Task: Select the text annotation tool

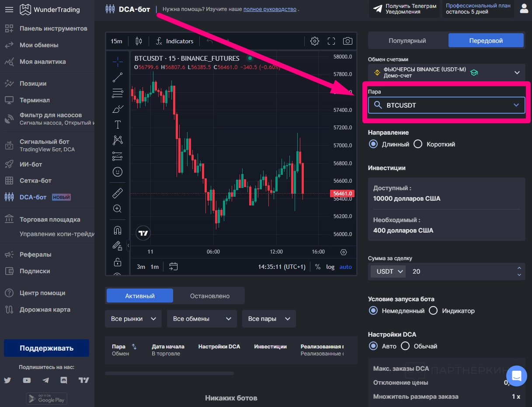Action: pos(118,125)
